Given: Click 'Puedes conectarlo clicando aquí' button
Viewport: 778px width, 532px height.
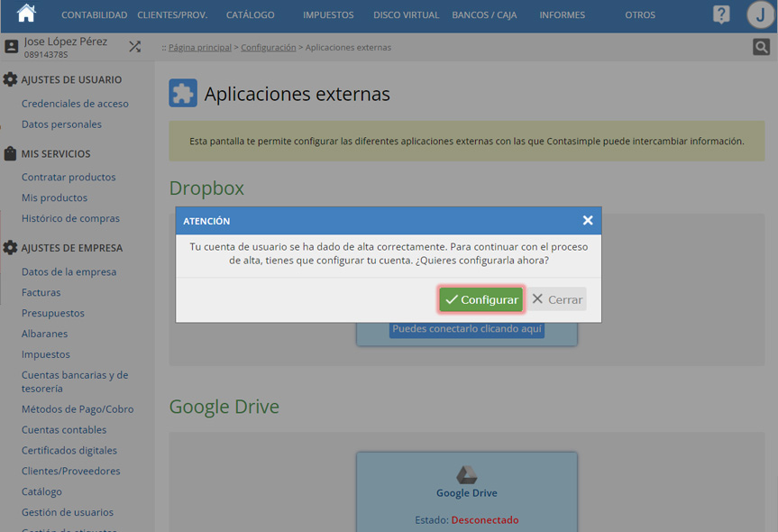Looking at the screenshot, I should tap(467, 329).
